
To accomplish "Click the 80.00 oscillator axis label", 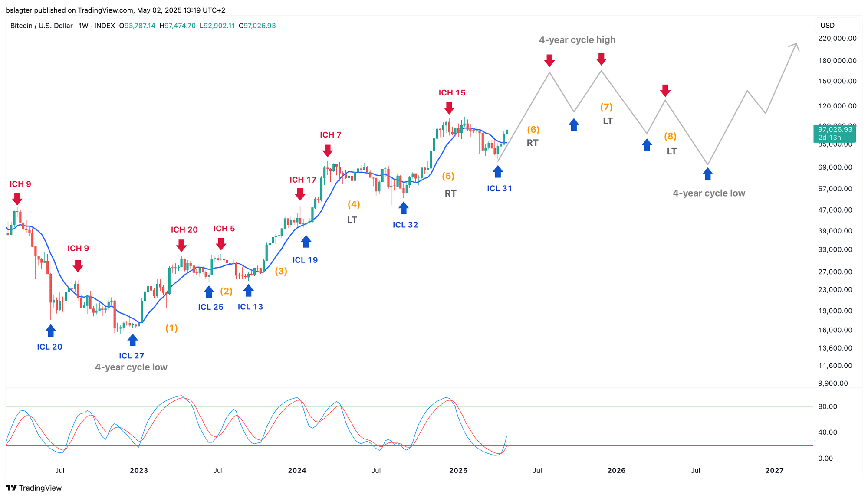I will coord(828,406).
